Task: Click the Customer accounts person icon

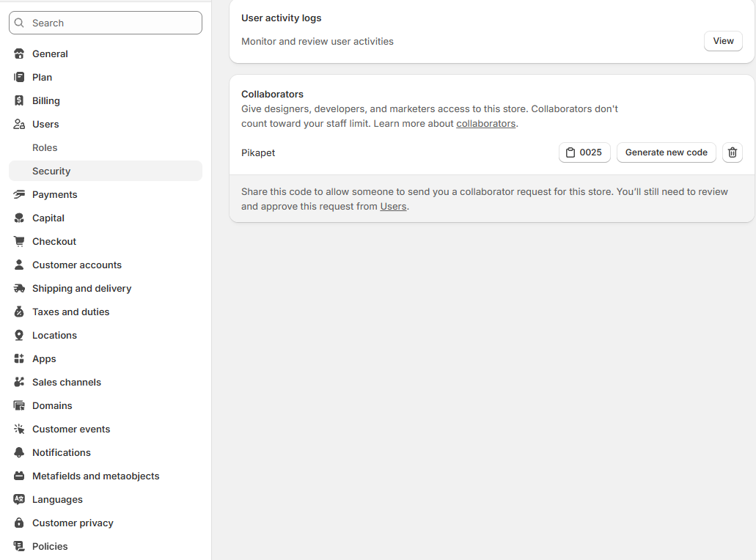Action: click(19, 265)
